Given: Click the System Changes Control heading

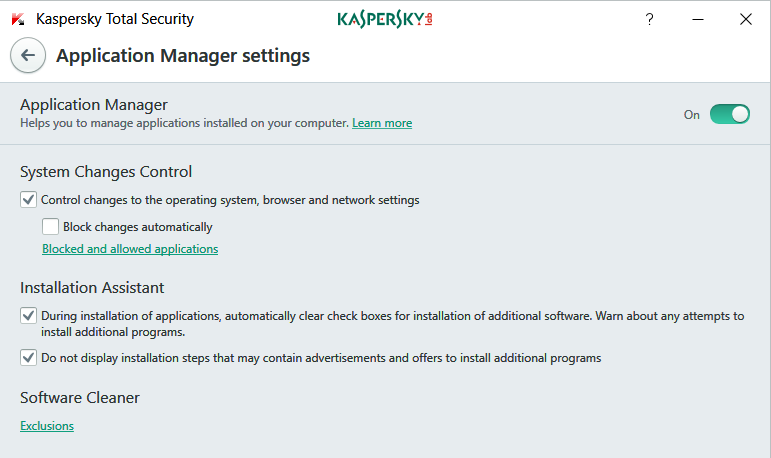Looking at the screenshot, I should click(106, 172).
